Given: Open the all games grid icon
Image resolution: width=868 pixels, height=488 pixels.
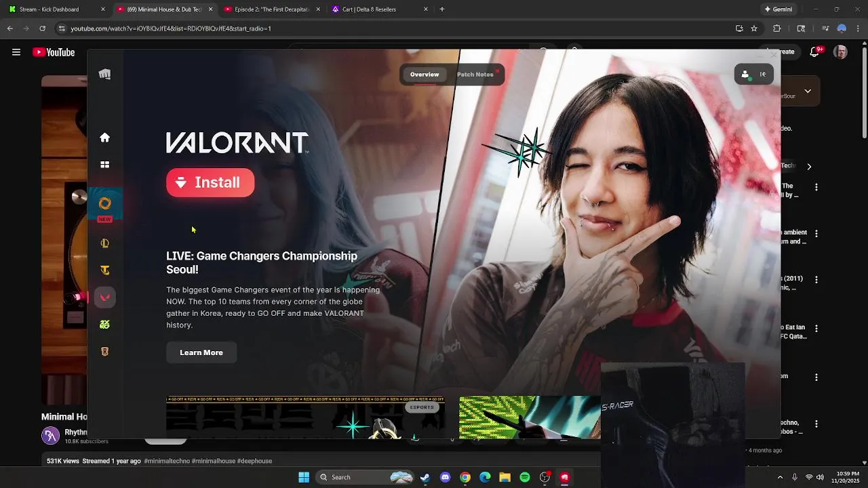Looking at the screenshot, I should pos(104,165).
